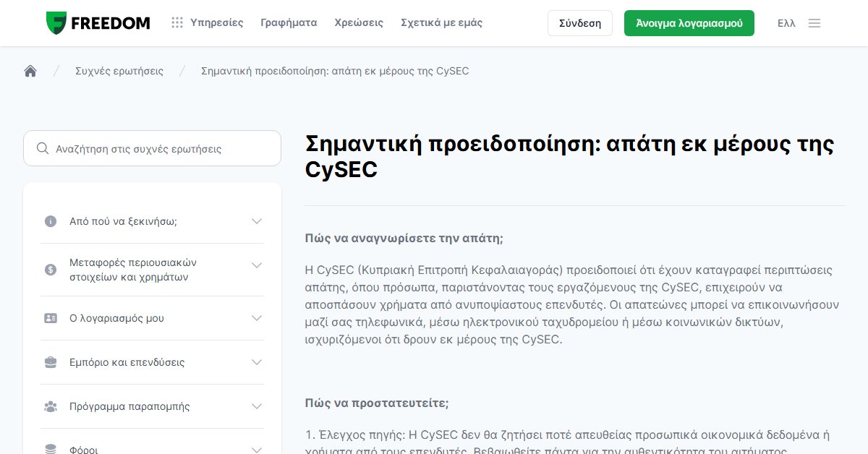Click the dollar coin icon for Μεταφορές
The width and height of the screenshot is (868, 454).
click(x=51, y=270)
